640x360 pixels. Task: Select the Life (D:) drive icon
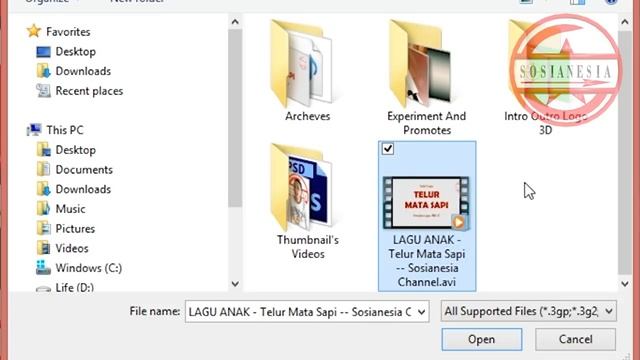point(43,289)
